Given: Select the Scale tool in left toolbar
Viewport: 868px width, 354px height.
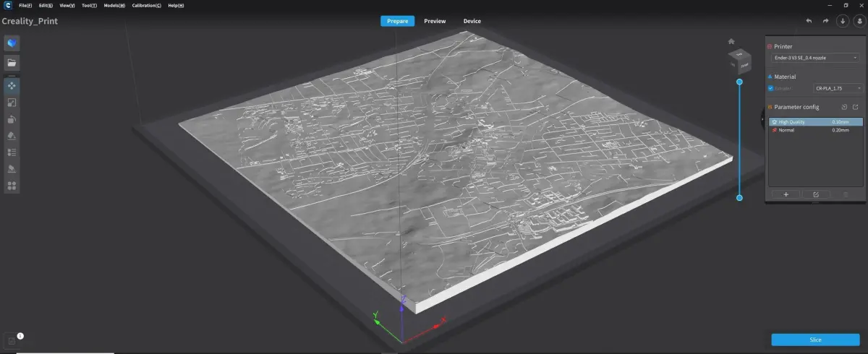Looking at the screenshot, I should click(12, 103).
